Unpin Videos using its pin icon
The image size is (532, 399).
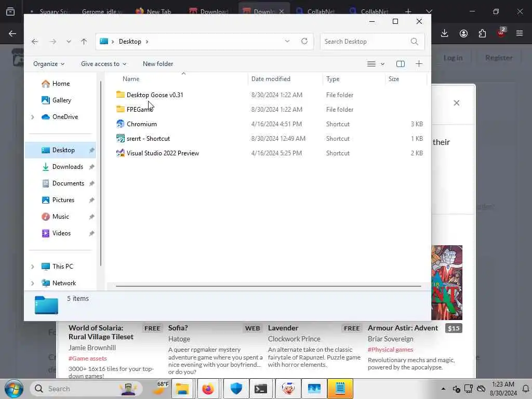[91, 233]
